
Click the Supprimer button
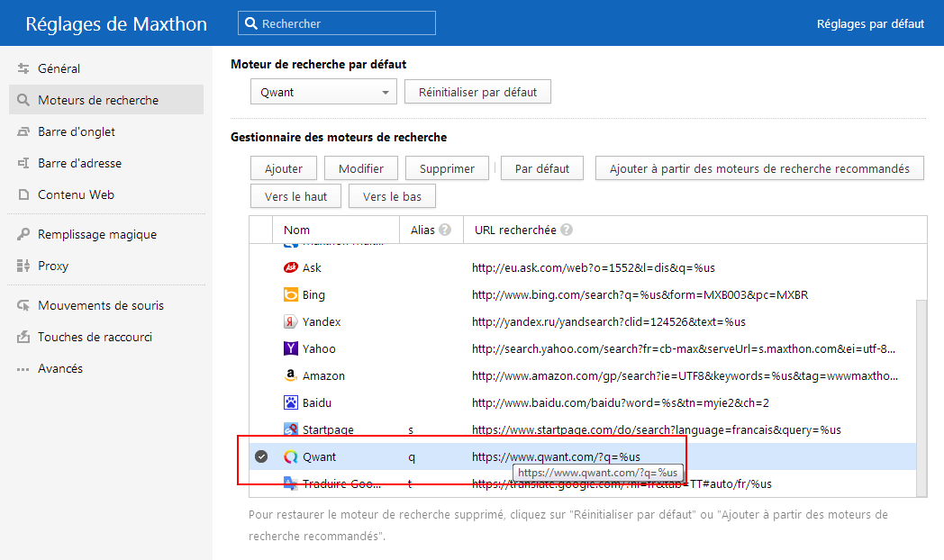[447, 168]
